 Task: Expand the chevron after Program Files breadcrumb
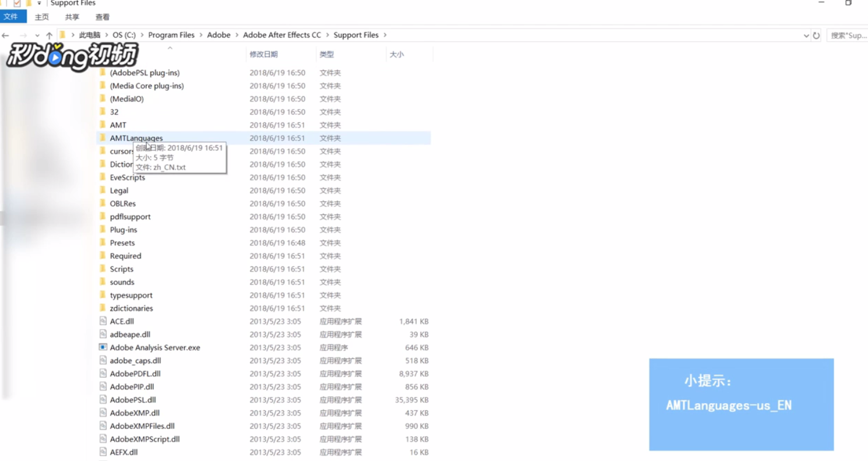(x=201, y=35)
